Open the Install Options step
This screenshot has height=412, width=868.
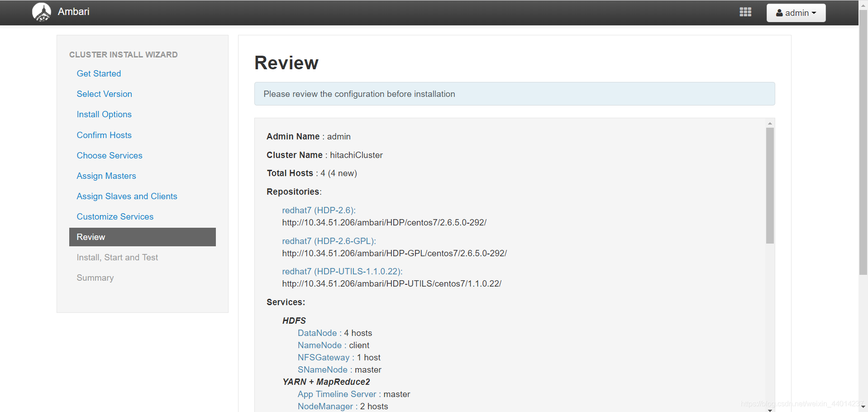104,114
